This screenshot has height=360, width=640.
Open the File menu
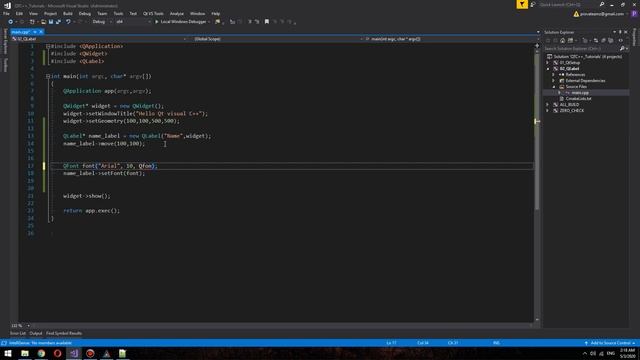[6, 13]
